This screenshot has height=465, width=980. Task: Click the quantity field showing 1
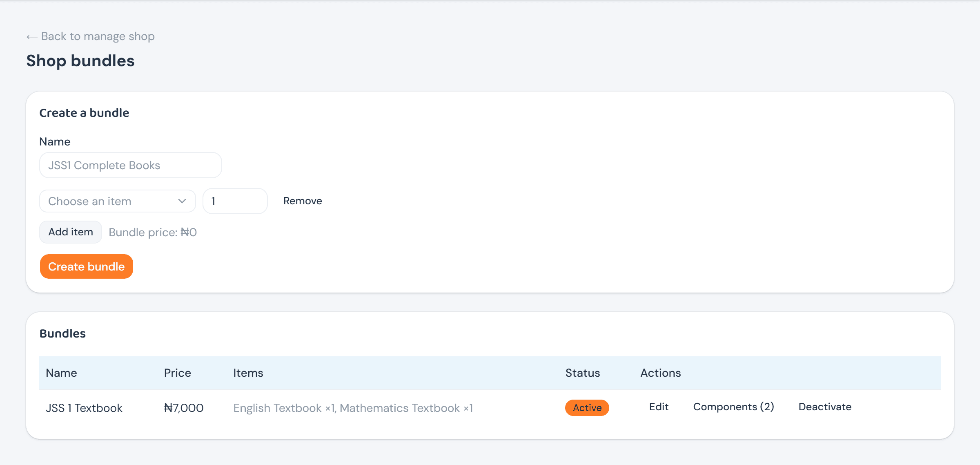(x=235, y=201)
